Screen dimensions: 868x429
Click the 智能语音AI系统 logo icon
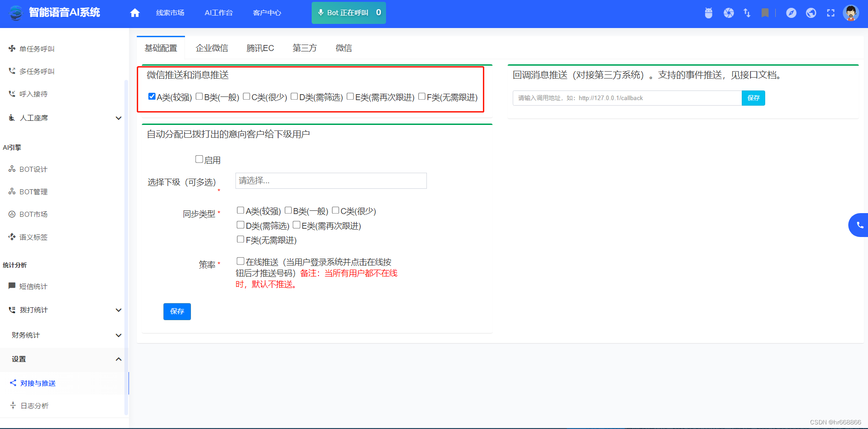tap(16, 13)
